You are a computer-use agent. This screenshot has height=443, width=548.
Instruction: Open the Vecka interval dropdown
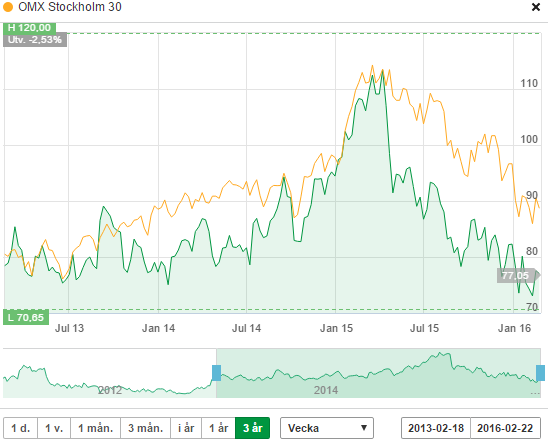(327, 428)
